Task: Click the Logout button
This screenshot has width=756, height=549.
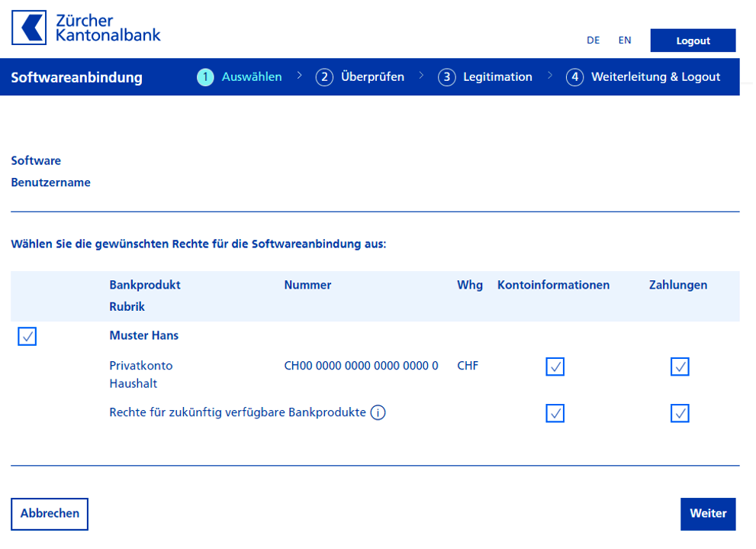Action: 693,40
